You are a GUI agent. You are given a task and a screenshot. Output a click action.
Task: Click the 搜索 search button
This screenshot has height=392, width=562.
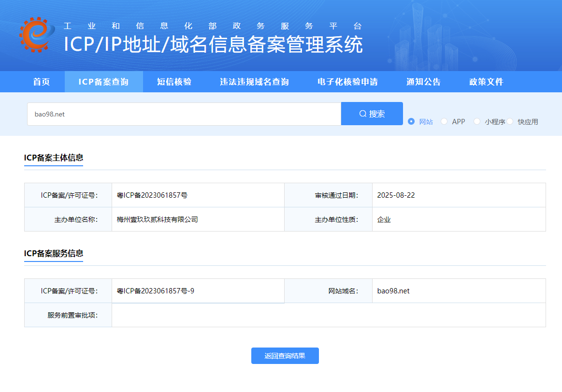point(372,114)
